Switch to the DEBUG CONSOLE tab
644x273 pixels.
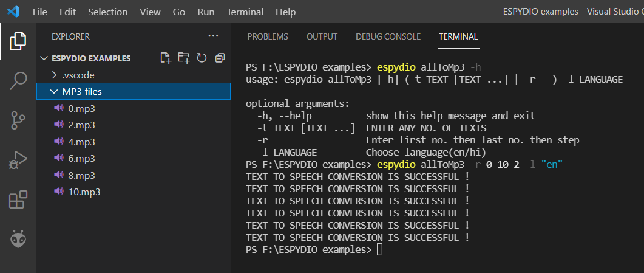[x=388, y=36]
